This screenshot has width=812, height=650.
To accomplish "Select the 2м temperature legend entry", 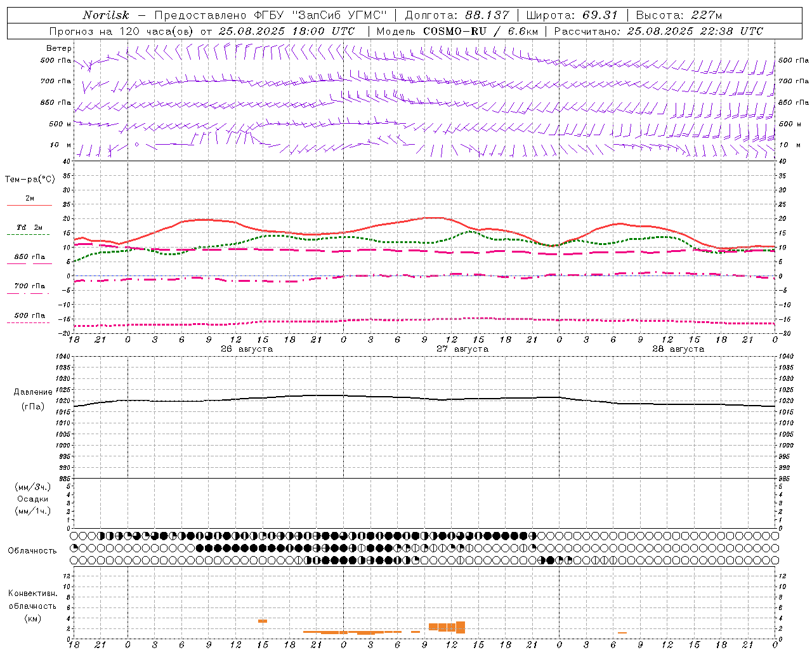I will coord(30,198).
